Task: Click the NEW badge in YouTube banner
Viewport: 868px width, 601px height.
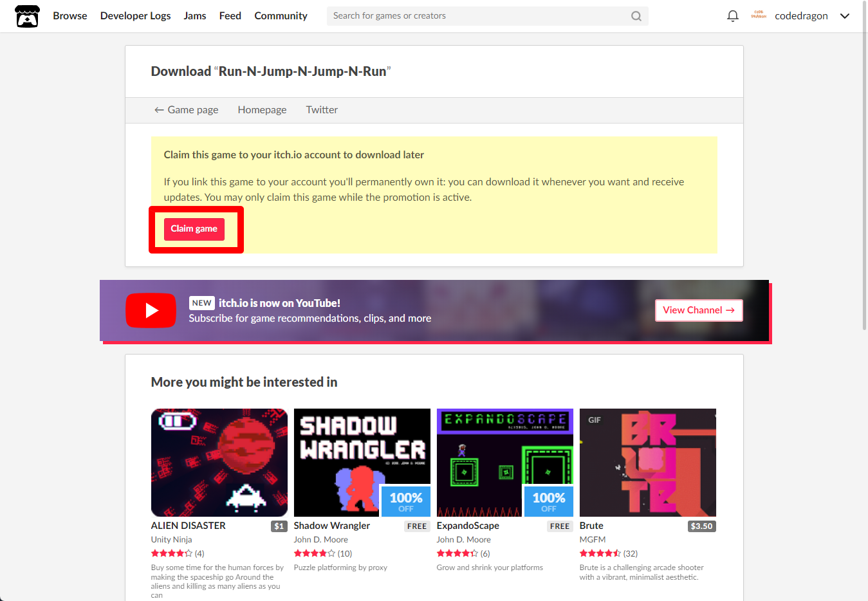Action: click(x=202, y=303)
